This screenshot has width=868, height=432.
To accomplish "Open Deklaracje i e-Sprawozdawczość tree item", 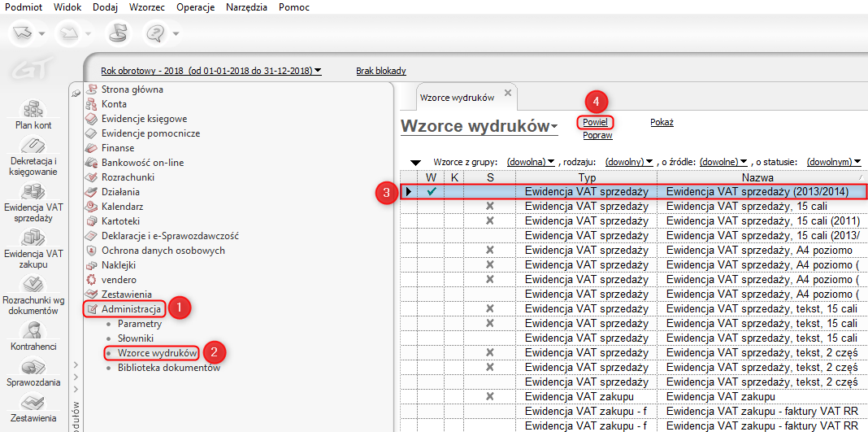I will coord(169,236).
